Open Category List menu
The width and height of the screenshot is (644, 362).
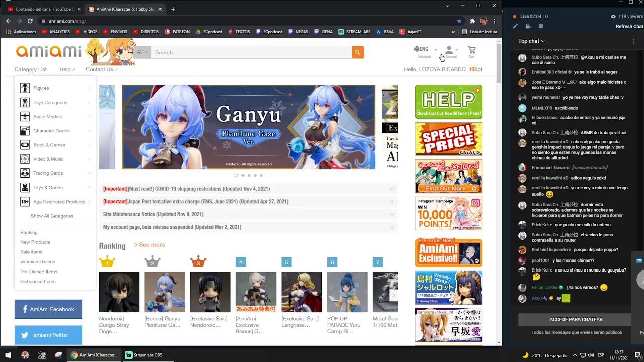pos(30,69)
